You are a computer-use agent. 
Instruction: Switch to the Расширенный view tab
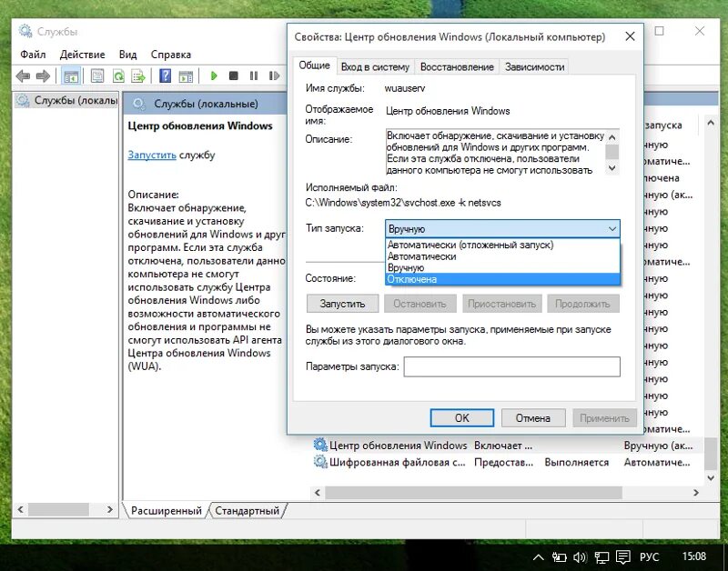167,511
